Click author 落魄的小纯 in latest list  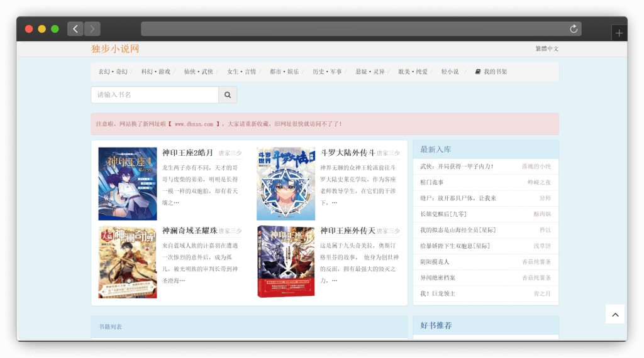coord(536,166)
